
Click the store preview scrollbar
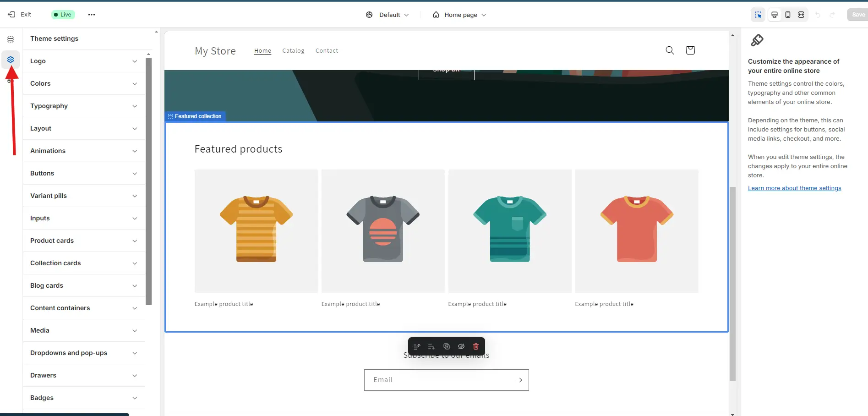[x=732, y=284]
